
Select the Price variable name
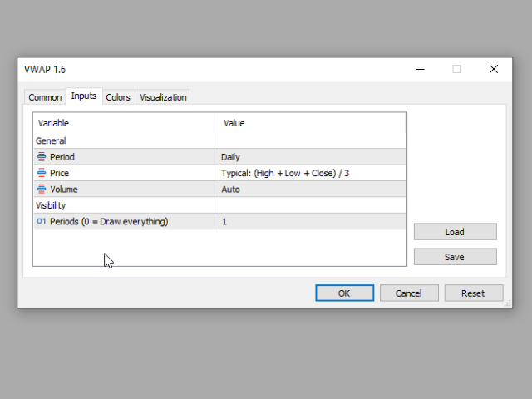59,173
